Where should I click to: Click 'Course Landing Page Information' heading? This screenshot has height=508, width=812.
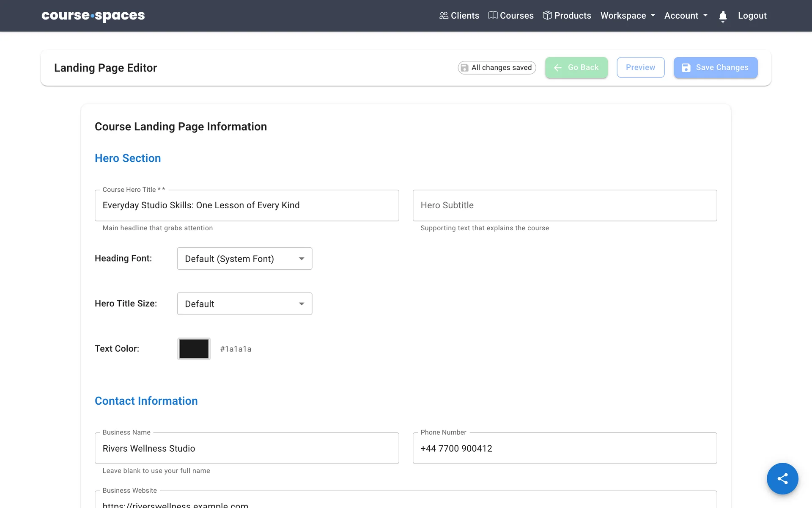tap(181, 127)
